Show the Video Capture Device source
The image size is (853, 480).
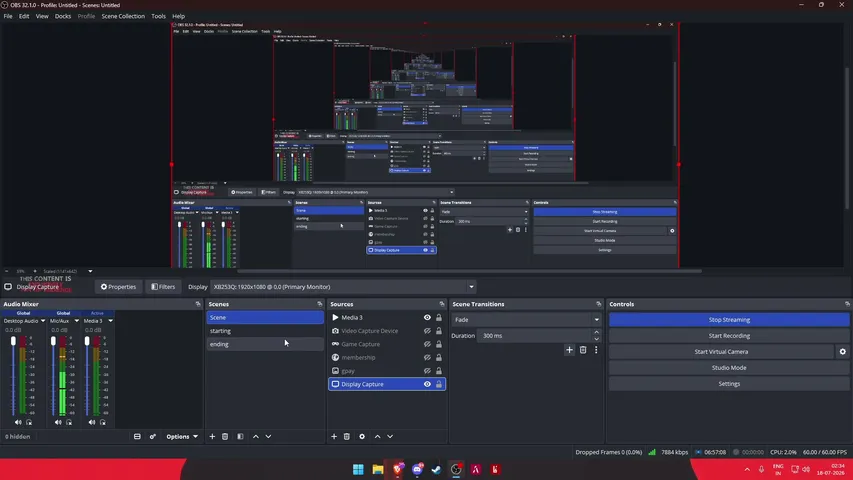pos(428,331)
